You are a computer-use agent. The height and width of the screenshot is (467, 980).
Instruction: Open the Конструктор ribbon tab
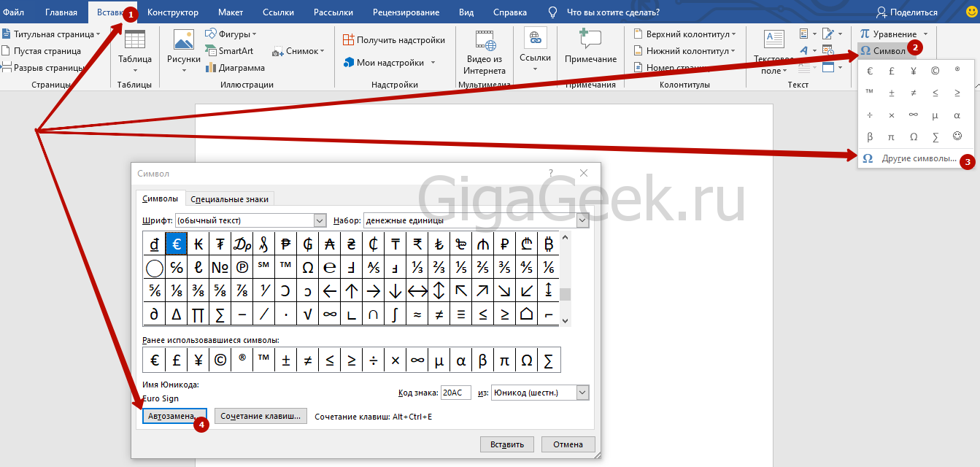pos(172,12)
